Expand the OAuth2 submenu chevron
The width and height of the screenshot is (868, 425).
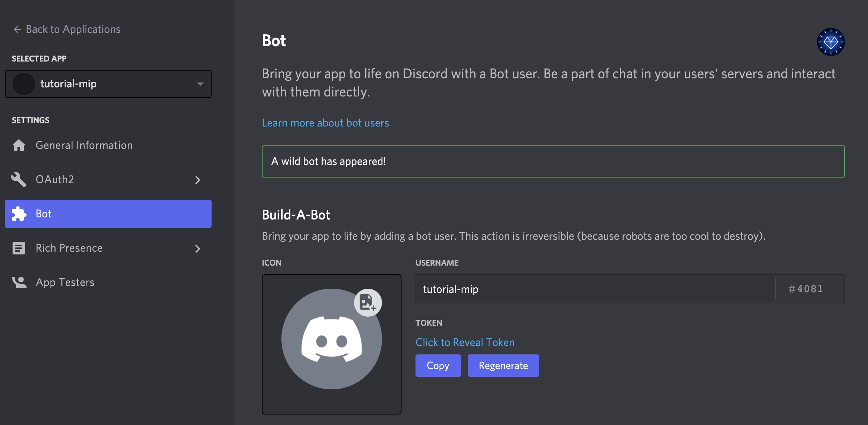point(198,180)
